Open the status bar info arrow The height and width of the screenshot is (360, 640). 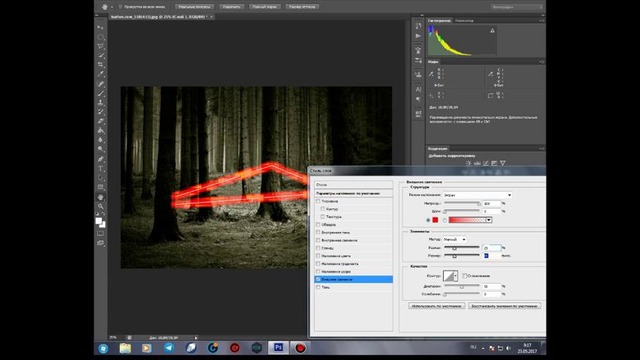click(196, 338)
